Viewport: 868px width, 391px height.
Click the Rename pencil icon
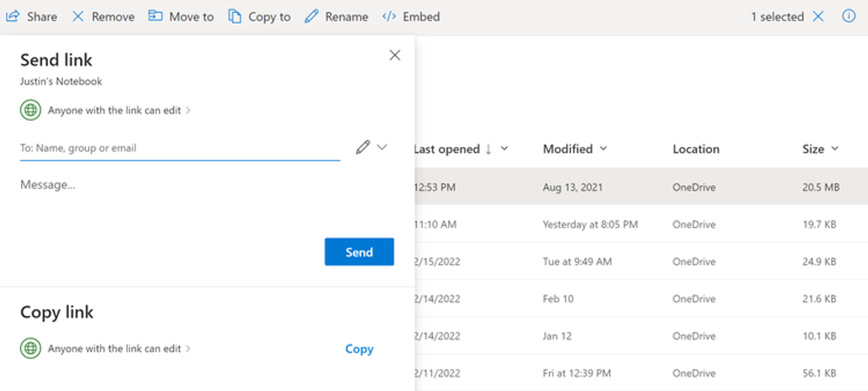[311, 16]
